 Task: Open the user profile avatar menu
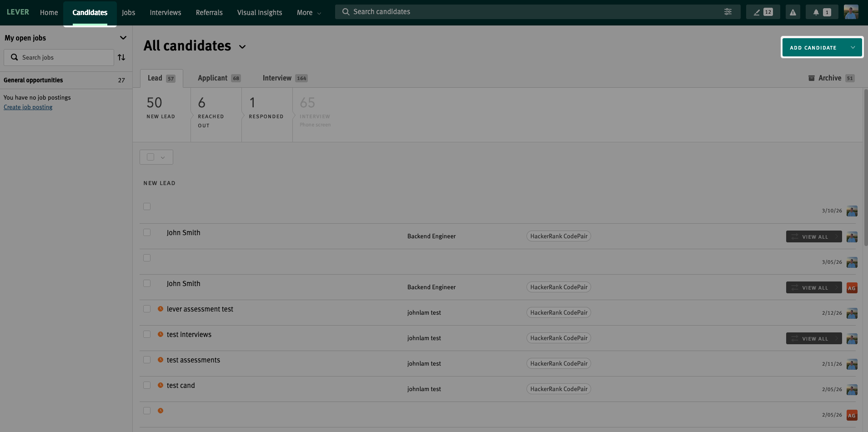pyautogui.click(x=851, y=12)
